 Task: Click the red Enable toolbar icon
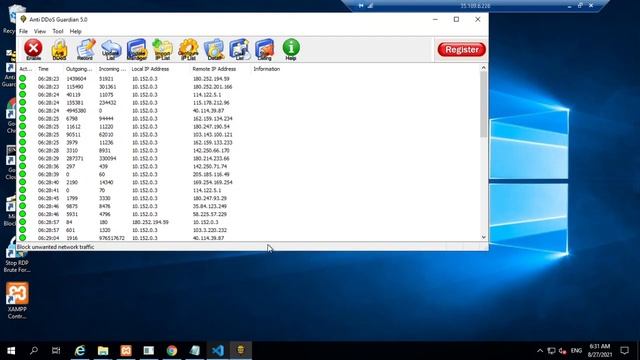click(x=33, y=49)
